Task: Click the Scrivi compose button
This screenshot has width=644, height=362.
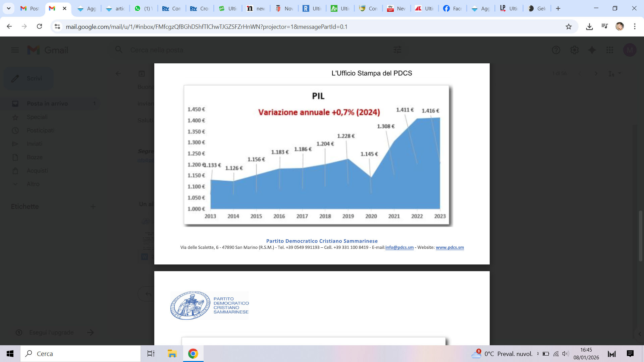Action: [29, 78]
